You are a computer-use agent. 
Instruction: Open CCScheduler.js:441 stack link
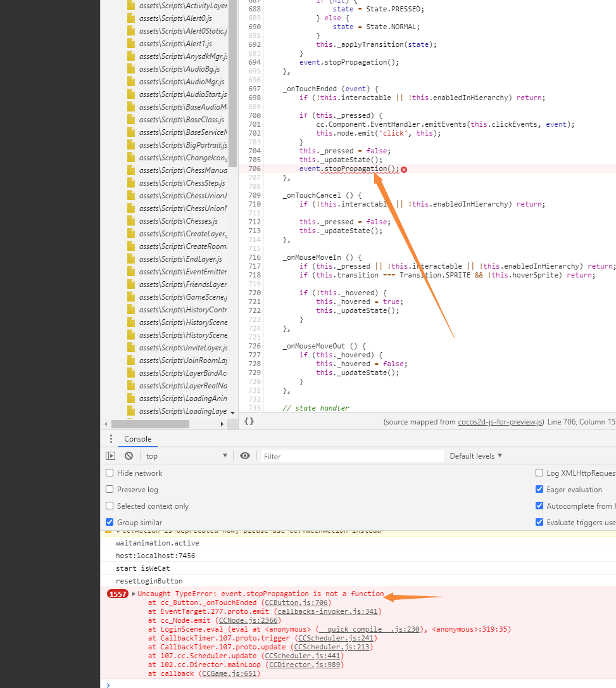tap(303, 656)
